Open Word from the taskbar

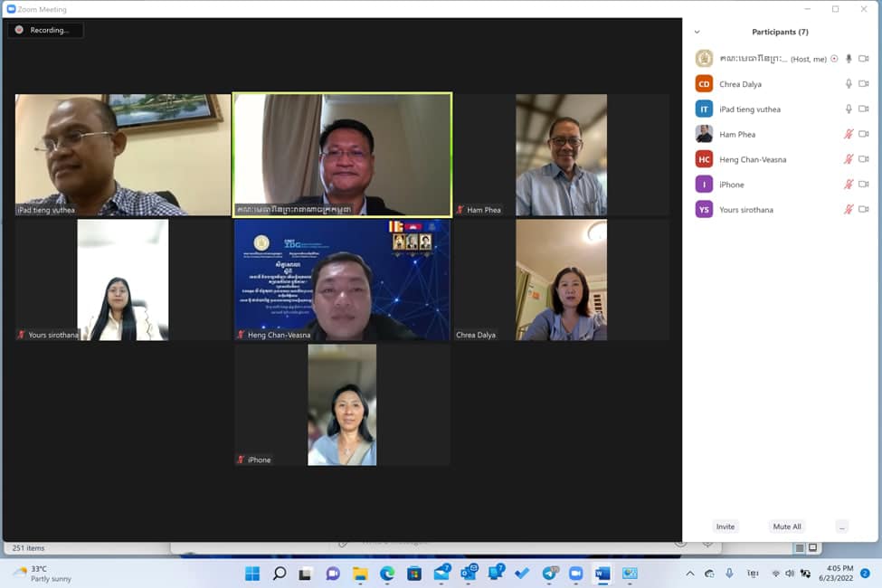tap(602, 574)
